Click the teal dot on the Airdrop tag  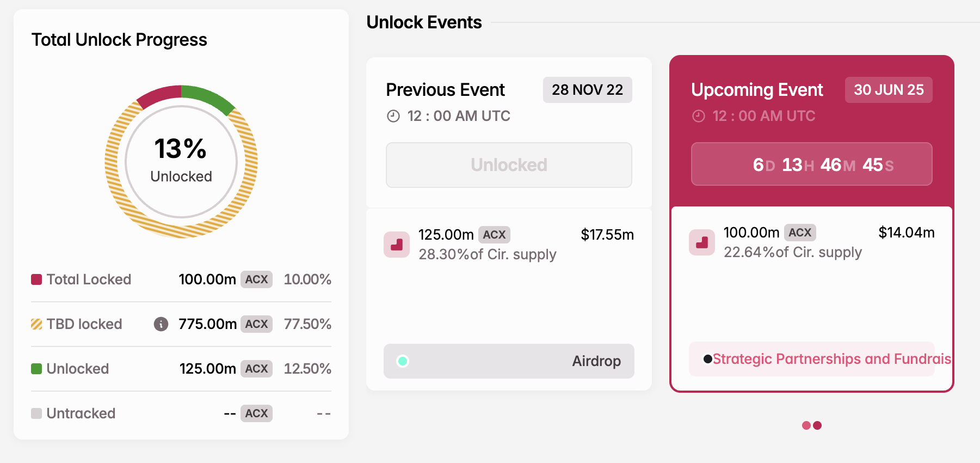pyautogui.click(x=403, y=361)
